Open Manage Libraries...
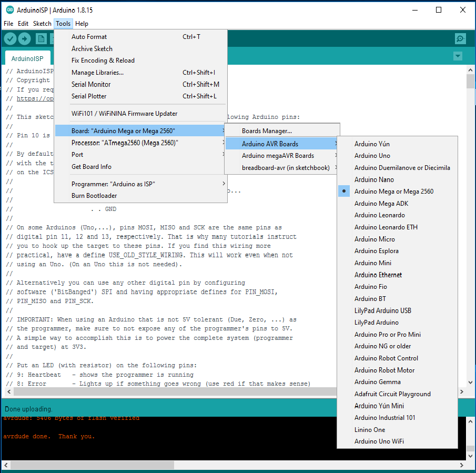Viewport: 476px width, 473px height. [141, 73]
